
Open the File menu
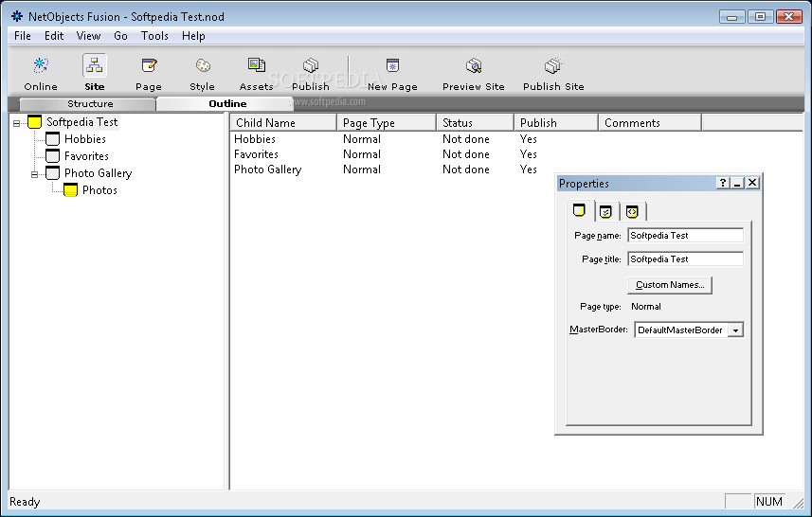coord(23,36)
